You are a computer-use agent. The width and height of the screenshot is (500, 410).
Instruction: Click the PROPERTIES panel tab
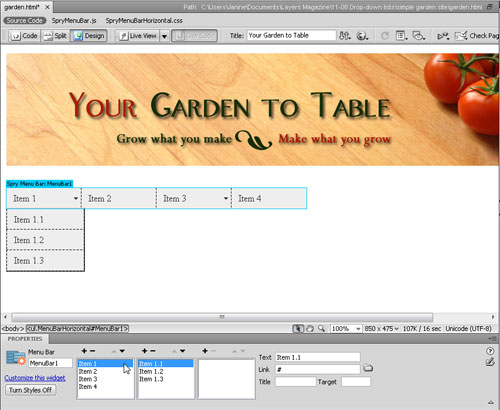pos(25,339)
